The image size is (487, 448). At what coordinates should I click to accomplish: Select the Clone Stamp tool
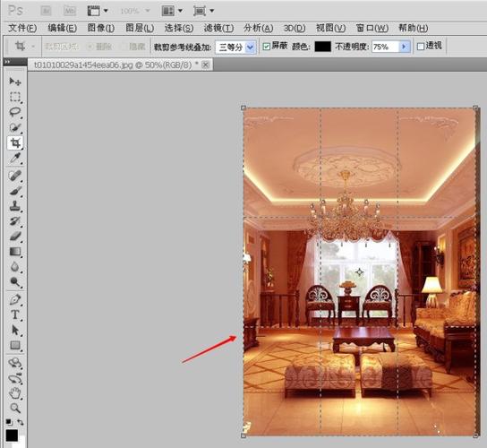[14, 205]
